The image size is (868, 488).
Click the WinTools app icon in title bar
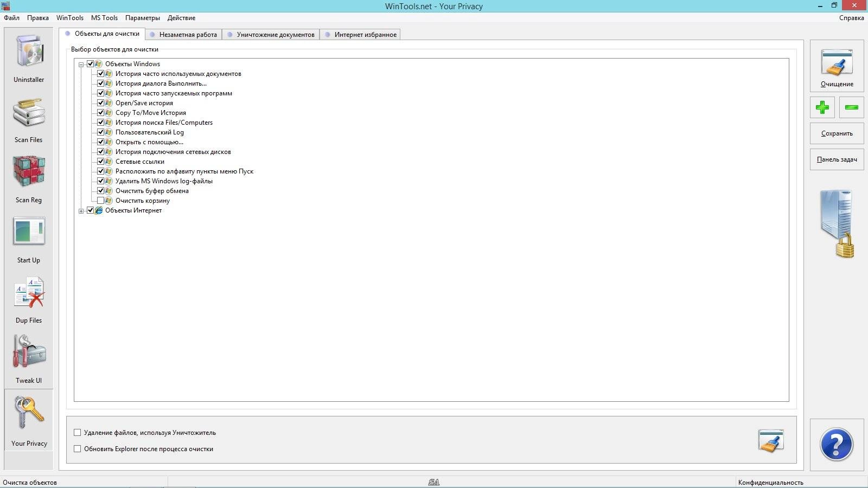(x=5, y=5)
